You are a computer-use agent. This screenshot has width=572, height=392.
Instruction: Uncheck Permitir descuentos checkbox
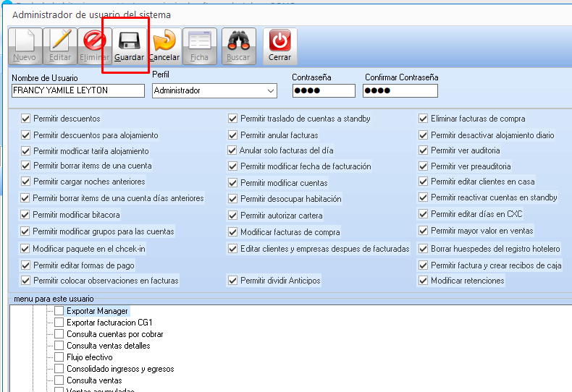click(x=26, y=119)
